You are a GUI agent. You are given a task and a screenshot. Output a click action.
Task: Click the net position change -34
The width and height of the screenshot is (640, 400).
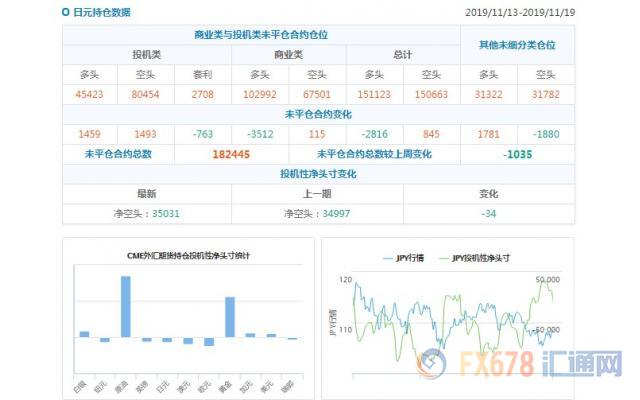(x=489, y=214)
